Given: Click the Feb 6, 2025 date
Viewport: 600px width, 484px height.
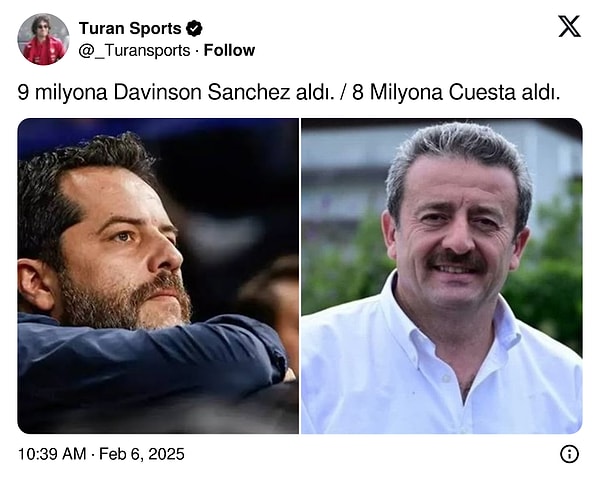Looking at the screenshot, I should click(142, 454).
